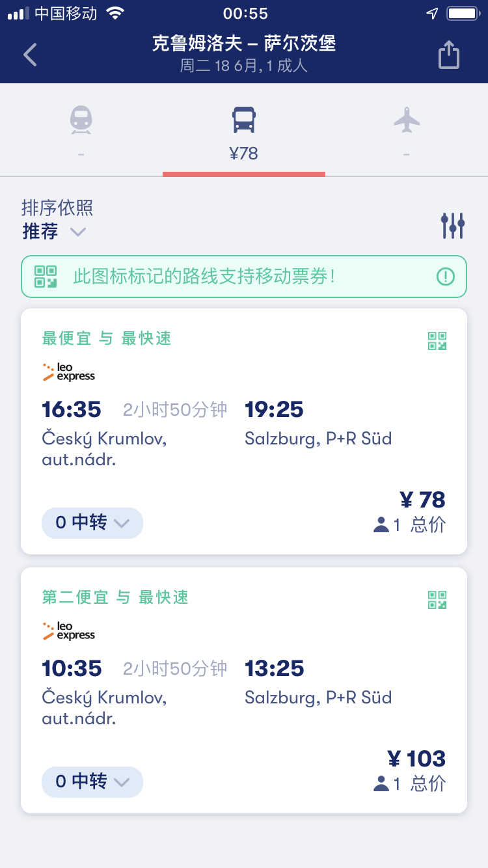Tap QR icon on 10:35 trip card

tap(437, 599)
